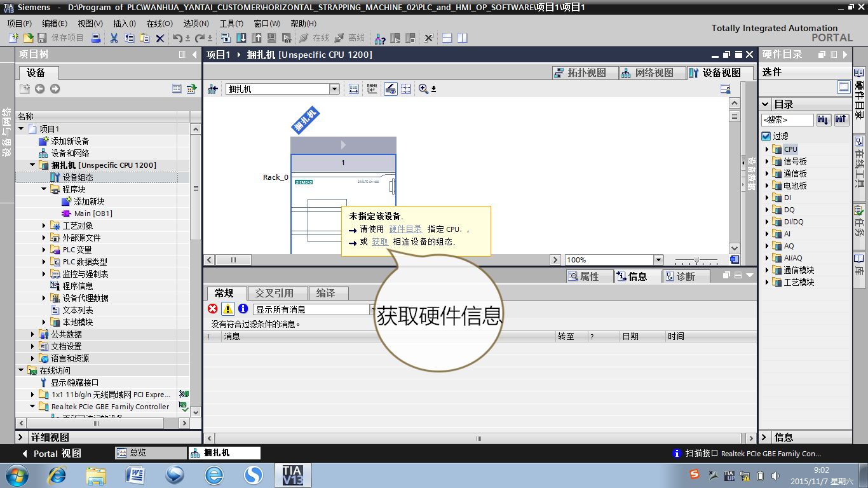Viewport: 868px width, 488px height.
Task: Switch to Portal 视图
Action: pyautogui.click(x=51, y=454)
